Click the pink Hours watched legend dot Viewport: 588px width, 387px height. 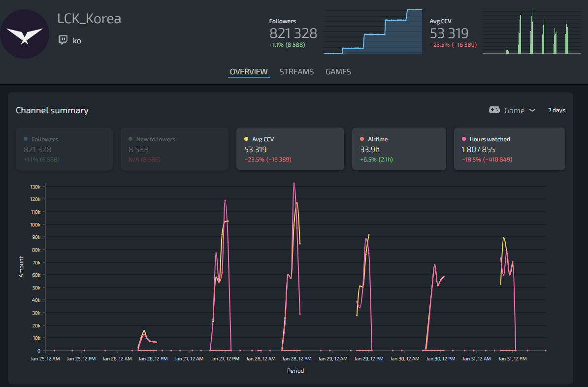point(464,139)
